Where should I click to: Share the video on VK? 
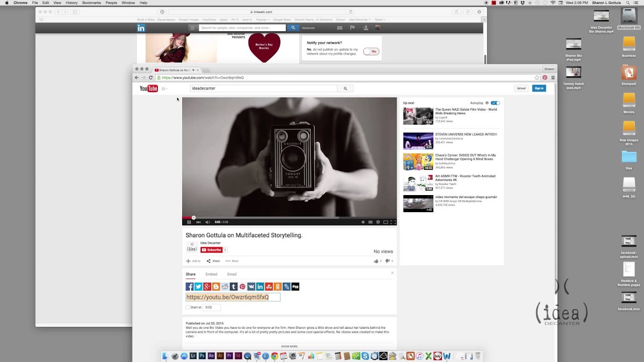pyautogui.click(x=251, y=287)
